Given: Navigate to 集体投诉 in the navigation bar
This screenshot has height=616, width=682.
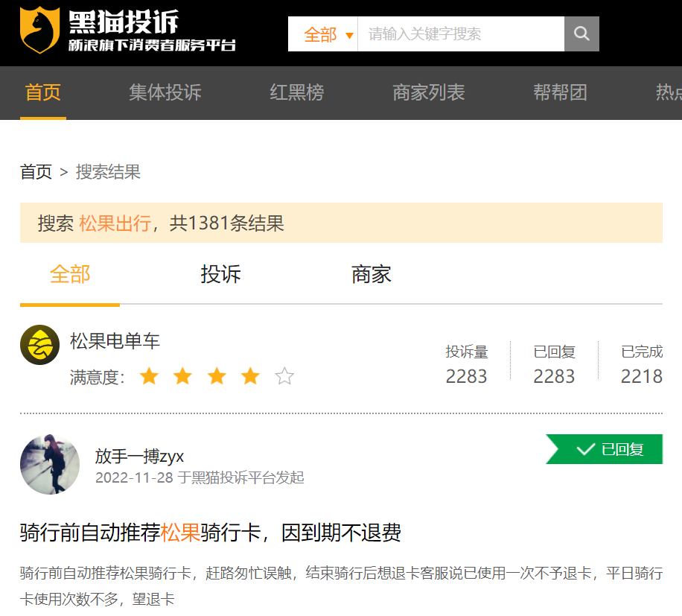Looking at the screenshot, I should coord(165,93).
